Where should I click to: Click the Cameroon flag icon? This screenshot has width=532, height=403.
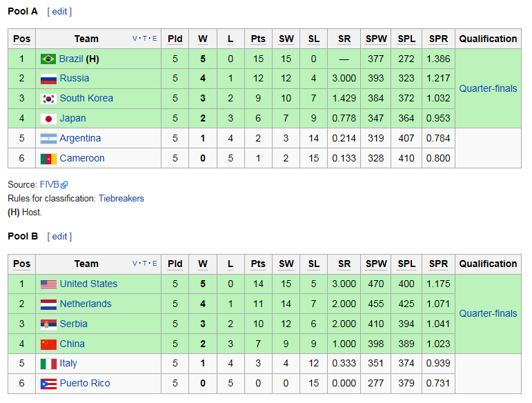48,159
